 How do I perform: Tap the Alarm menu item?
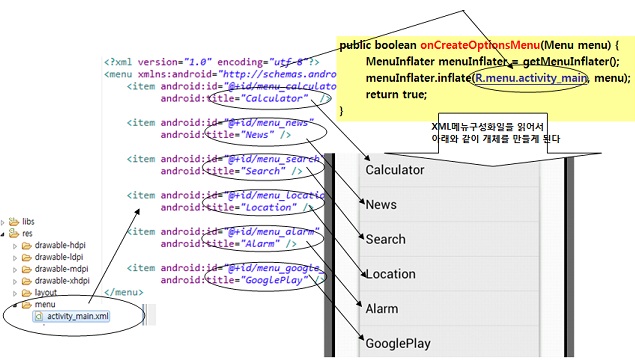coord(450,309)
